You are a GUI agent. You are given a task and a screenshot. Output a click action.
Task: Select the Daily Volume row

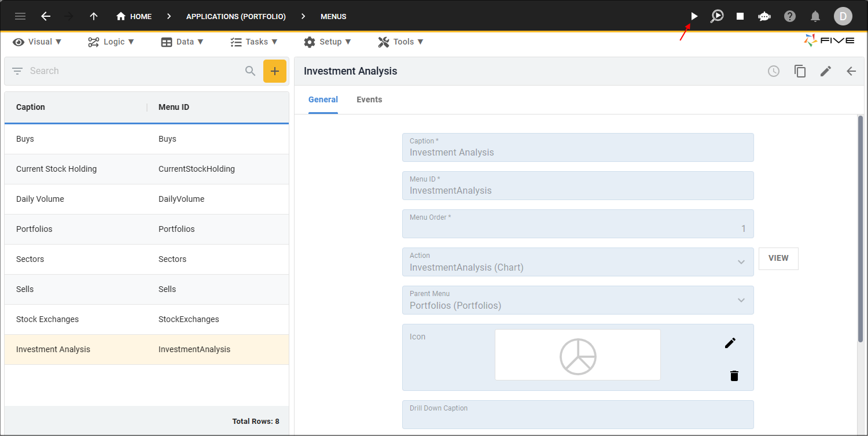point(146,199)
